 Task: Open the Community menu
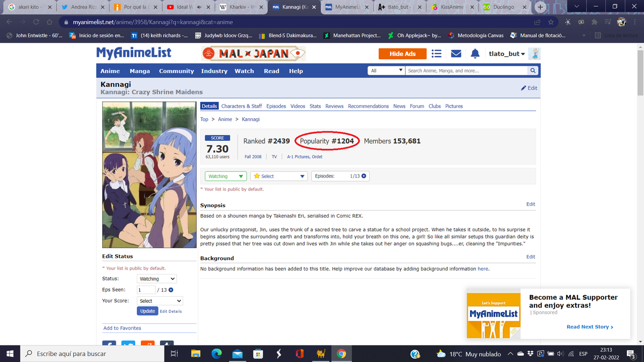click(x=176, y=71)
